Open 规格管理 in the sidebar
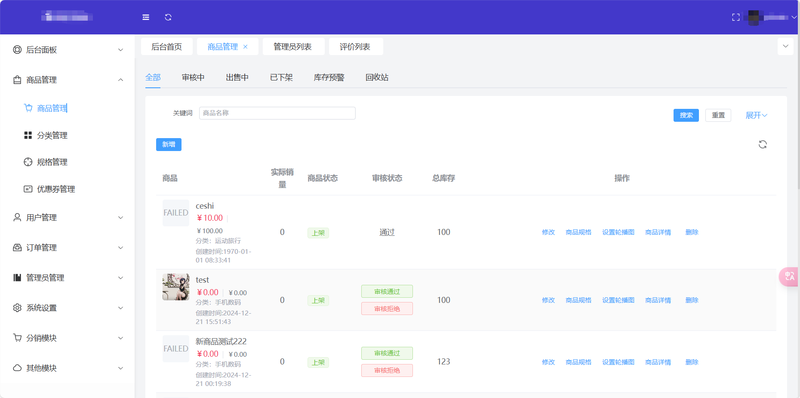The image size is (800, 398). (52, 162)
